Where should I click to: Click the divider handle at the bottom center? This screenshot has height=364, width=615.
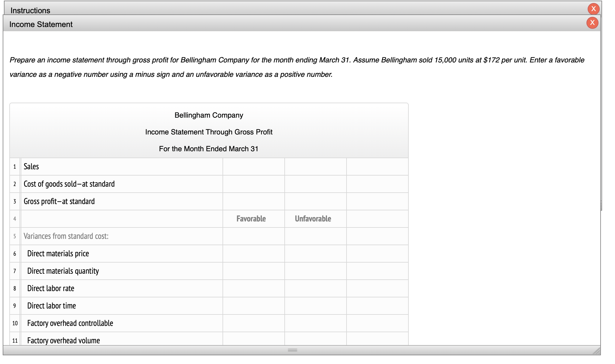[292, 350]
